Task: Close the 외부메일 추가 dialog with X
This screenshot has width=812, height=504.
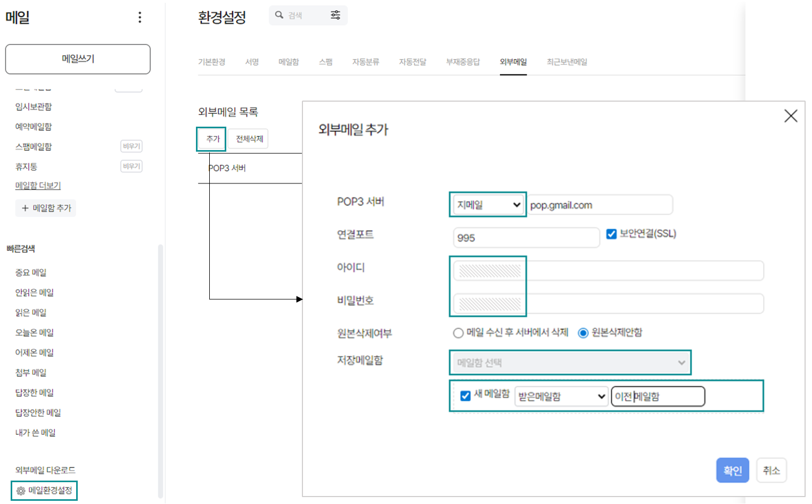Action: [790, 115]
